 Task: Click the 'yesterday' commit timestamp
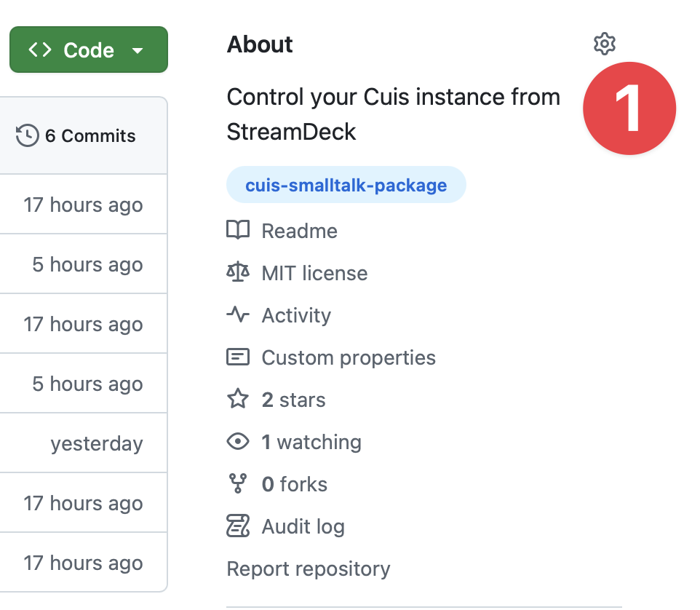(x=97, y=443)
